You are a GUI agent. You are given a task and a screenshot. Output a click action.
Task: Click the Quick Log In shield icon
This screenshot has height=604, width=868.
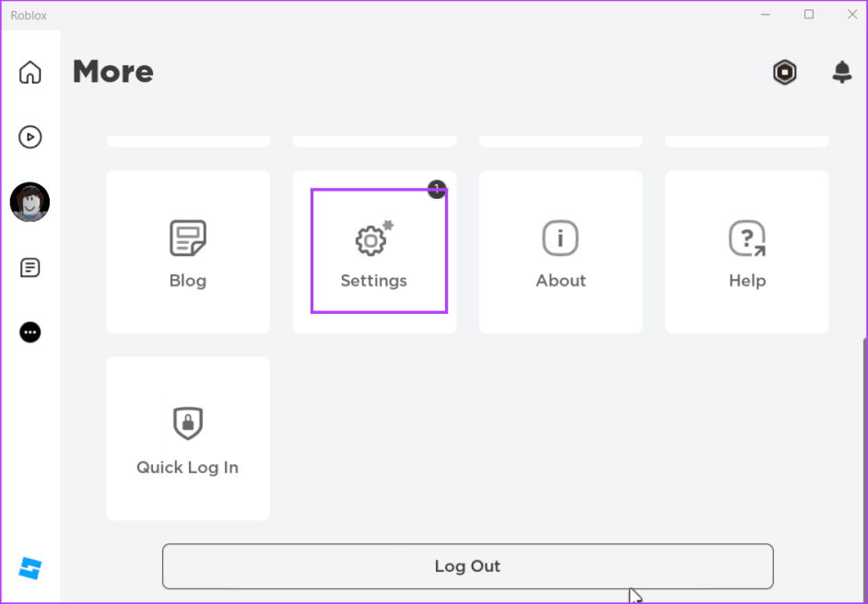coord(188,424)
